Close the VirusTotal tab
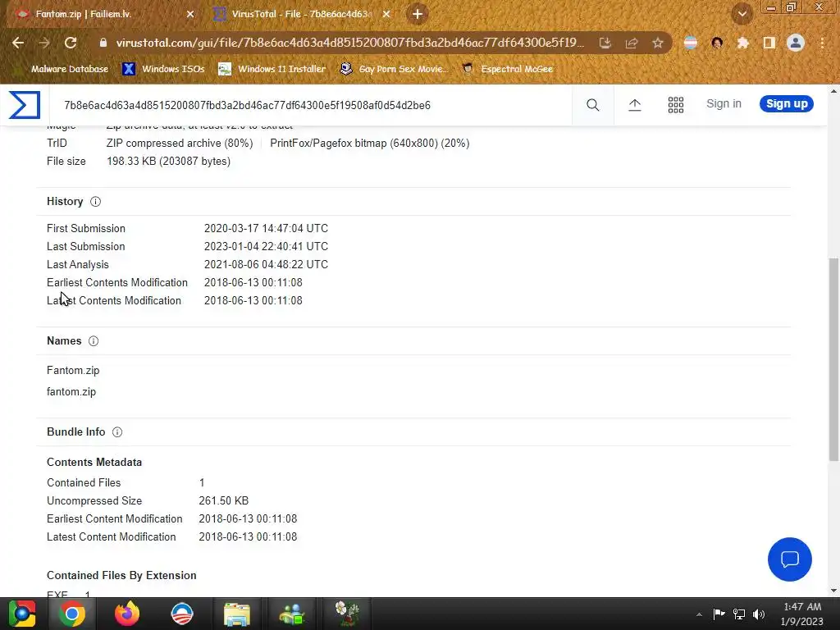Viewport: 840px width, 630px height. tap(386, 15)
